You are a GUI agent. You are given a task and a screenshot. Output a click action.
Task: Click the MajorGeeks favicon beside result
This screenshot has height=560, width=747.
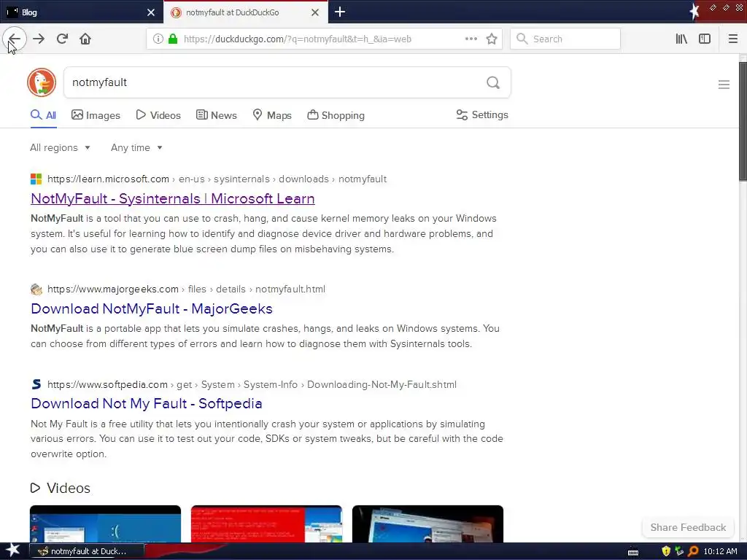pyautogui.click(x=36, y=289)
